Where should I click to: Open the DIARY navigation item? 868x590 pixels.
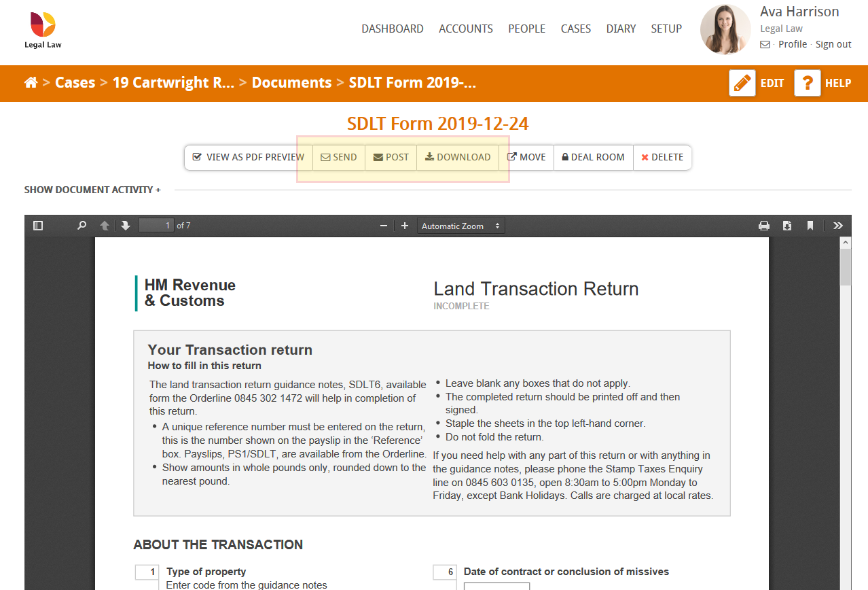point(620,29)
